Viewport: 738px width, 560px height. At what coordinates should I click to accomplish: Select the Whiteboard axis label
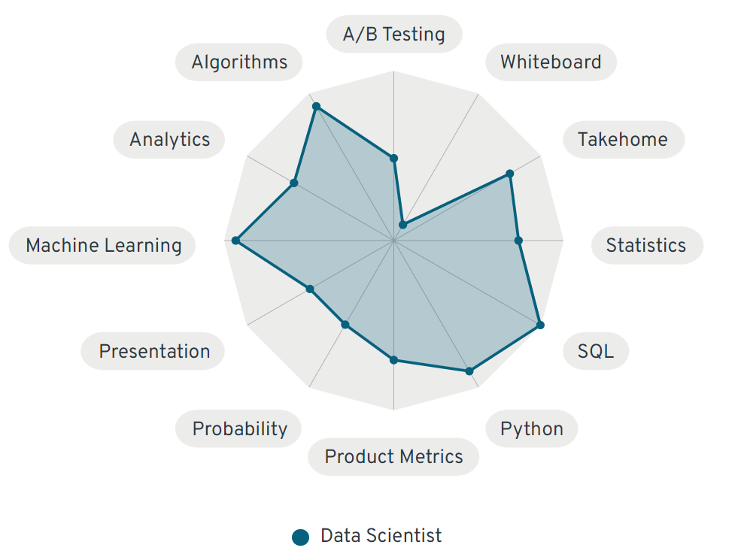coord(551,62)
